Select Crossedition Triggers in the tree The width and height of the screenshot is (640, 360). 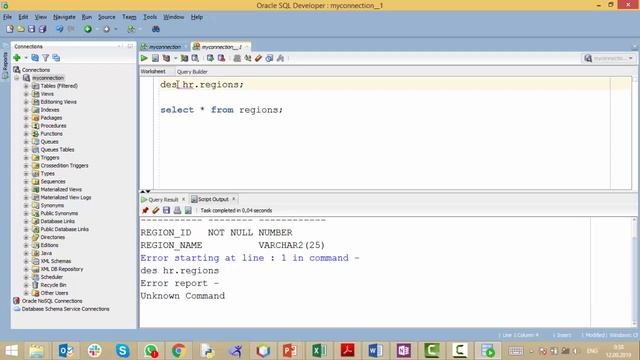tap(64, 165)
